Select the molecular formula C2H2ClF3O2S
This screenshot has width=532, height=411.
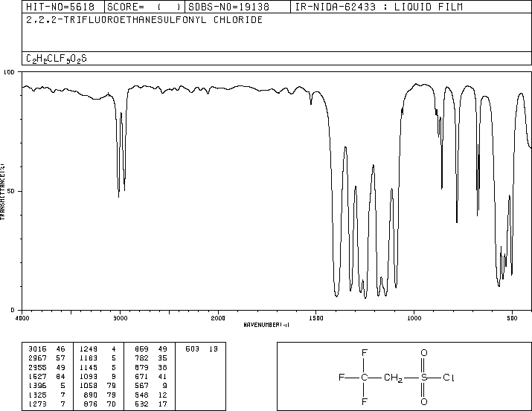coord(57,59)
